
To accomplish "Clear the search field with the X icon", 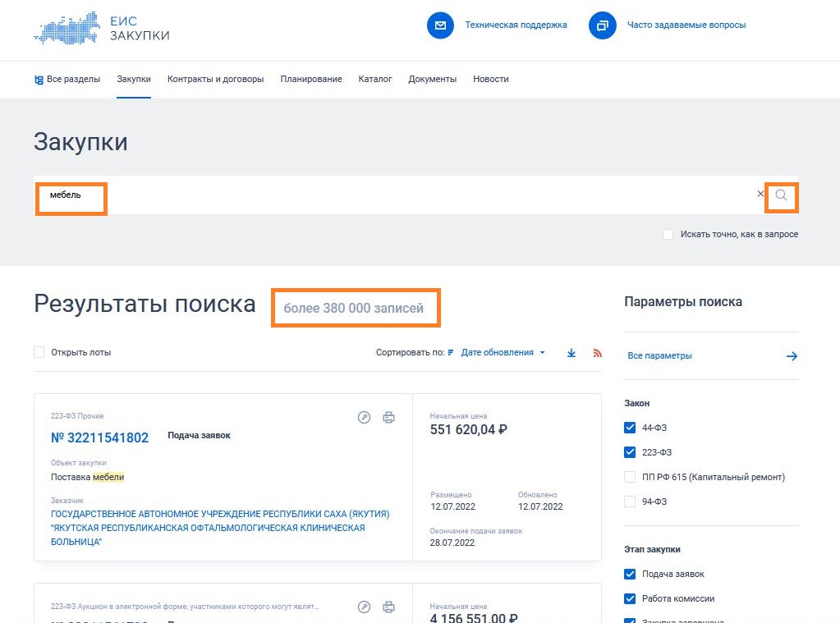I will click(x=760, y=195).
